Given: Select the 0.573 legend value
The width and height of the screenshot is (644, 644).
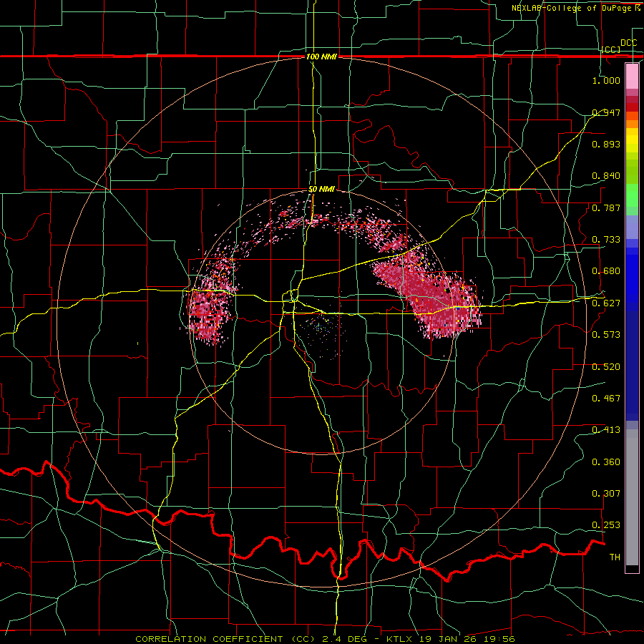Looking at the screenshot, I should click(x=606, y=335).
